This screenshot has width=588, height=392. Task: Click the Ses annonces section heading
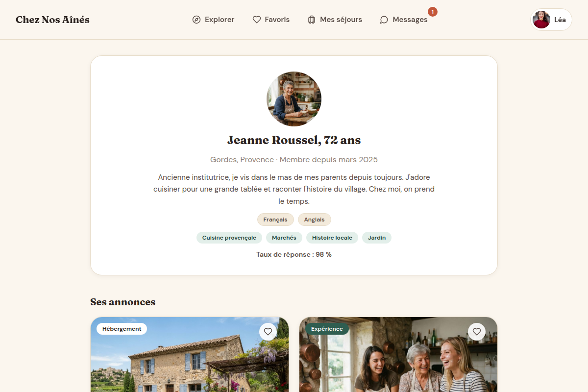[x=123, y=302]
